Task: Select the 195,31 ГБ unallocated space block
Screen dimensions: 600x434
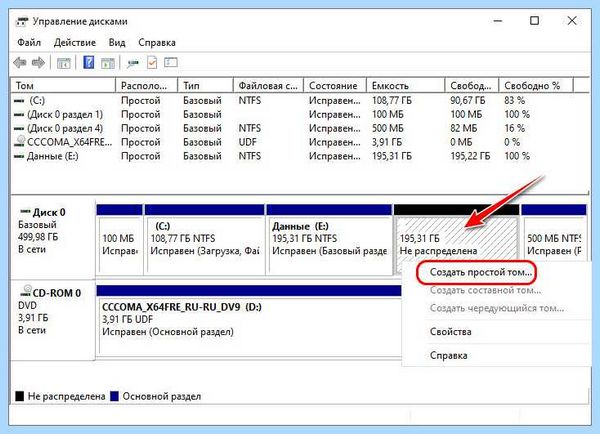Action: point(456,240)
